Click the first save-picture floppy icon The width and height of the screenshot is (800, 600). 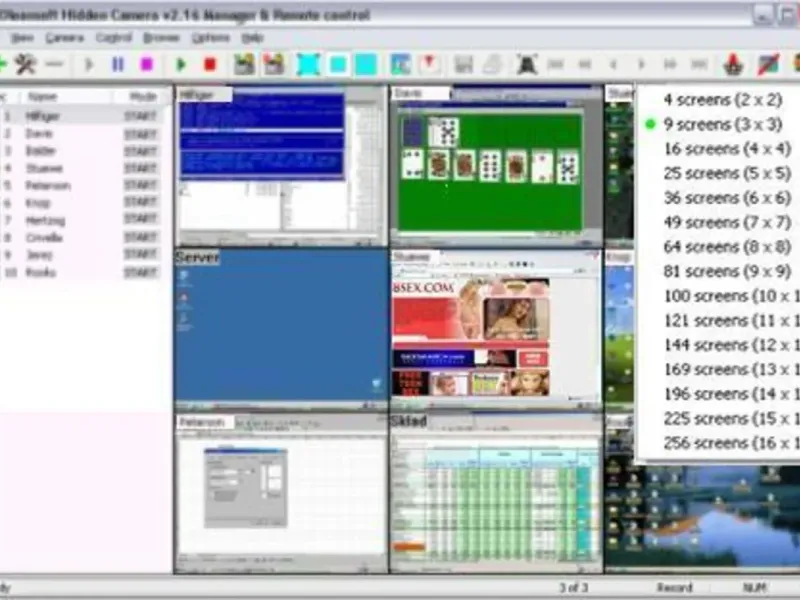tap(244, 64)
